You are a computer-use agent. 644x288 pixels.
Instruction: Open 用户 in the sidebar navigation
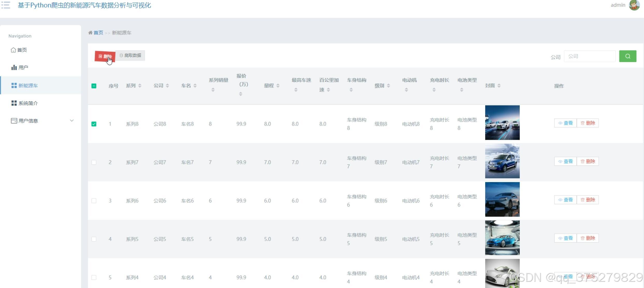pos(23,67)
